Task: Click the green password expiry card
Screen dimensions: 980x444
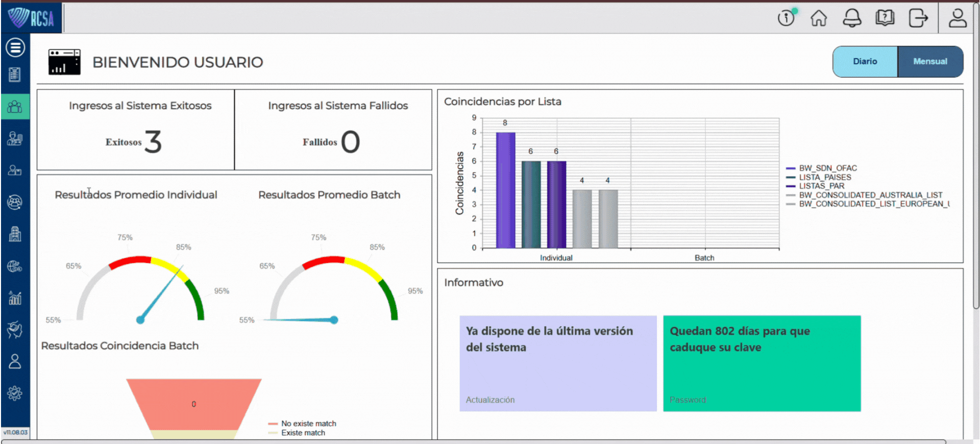Action: click(x=762, y=363)
